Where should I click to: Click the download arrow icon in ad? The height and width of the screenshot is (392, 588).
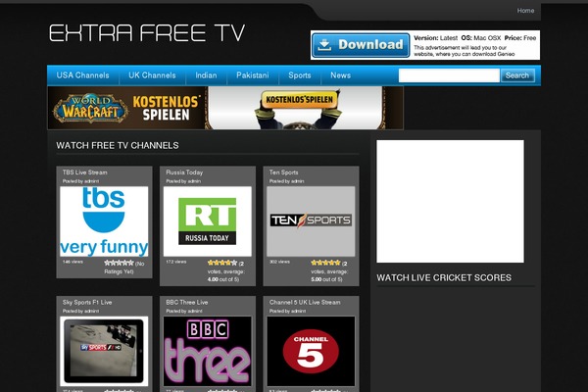tap(324, 45)
